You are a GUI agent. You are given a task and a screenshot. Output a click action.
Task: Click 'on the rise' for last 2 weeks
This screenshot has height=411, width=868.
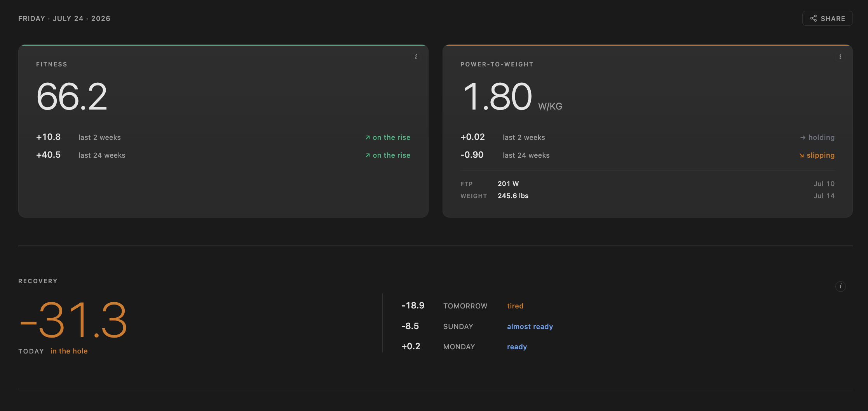pos(388,138)
